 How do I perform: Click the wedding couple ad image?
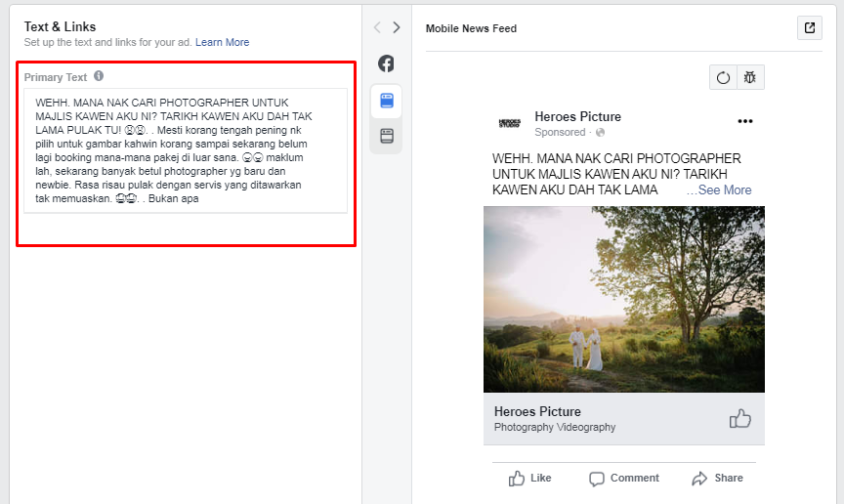coord(624,300)
